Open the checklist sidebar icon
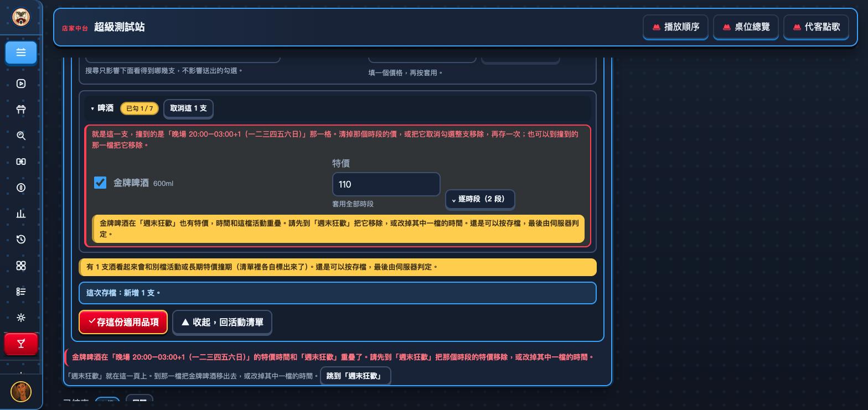Image resolution: width=868 pixels, height=410 pixels. 21,292
